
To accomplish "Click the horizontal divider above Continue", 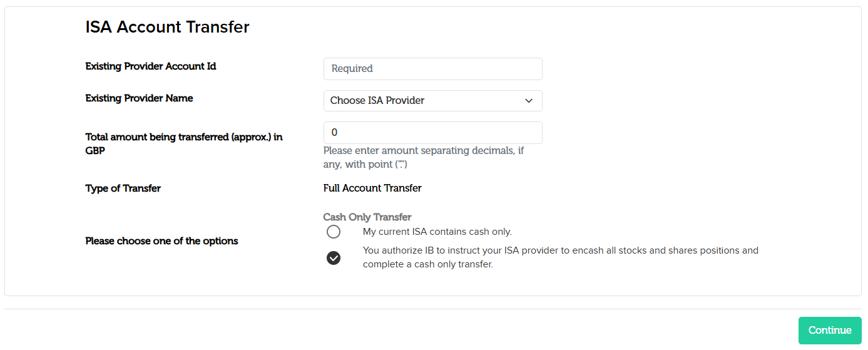I will (433, 309).
